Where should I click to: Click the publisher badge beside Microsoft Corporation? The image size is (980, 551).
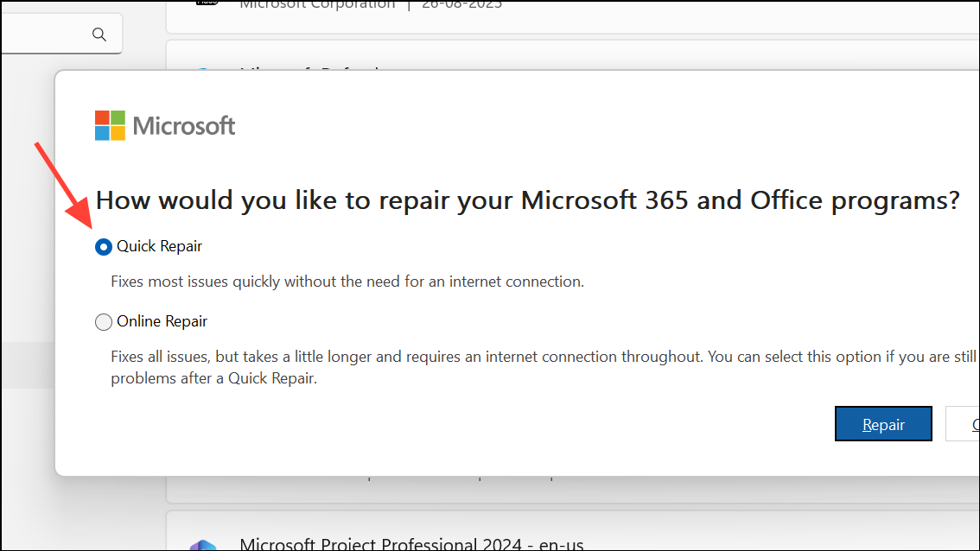tap(206, 3)
